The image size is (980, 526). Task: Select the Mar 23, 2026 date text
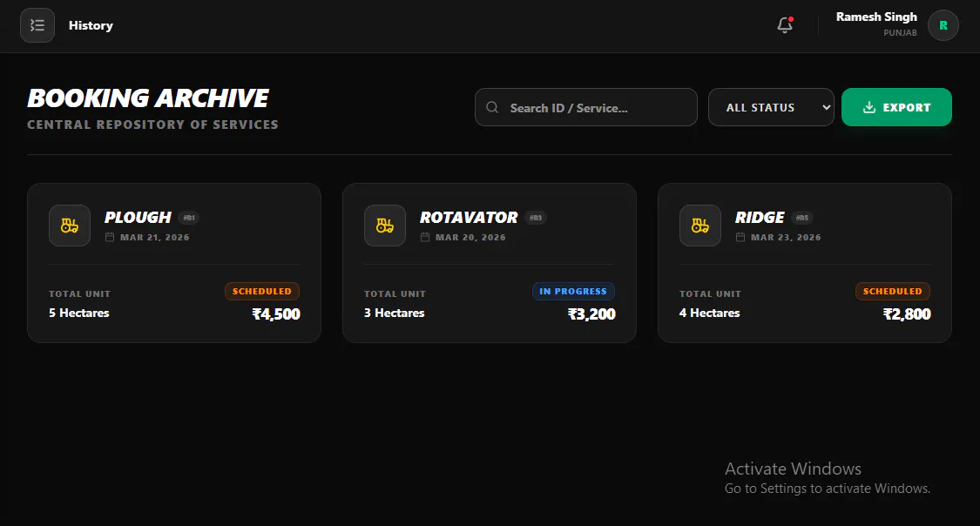click(x=786, y=238)
